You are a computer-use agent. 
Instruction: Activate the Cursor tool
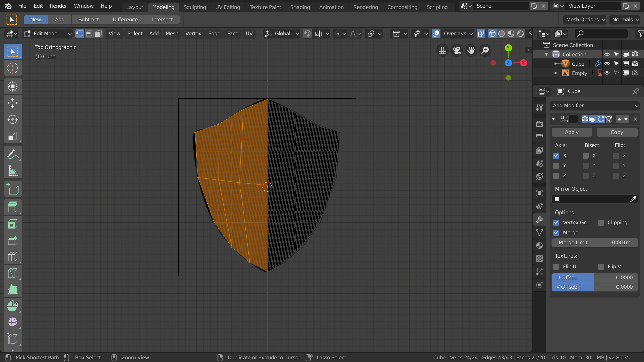coord(13,68)
